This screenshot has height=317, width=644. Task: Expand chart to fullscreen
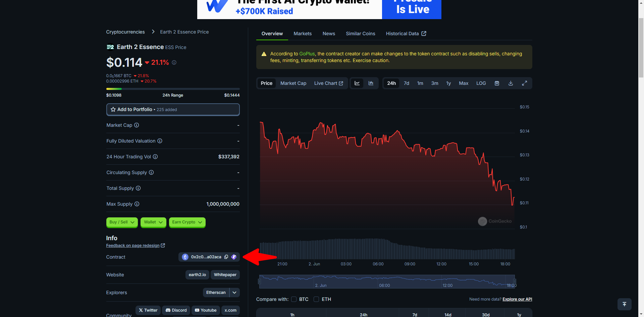tap(525, 83)
